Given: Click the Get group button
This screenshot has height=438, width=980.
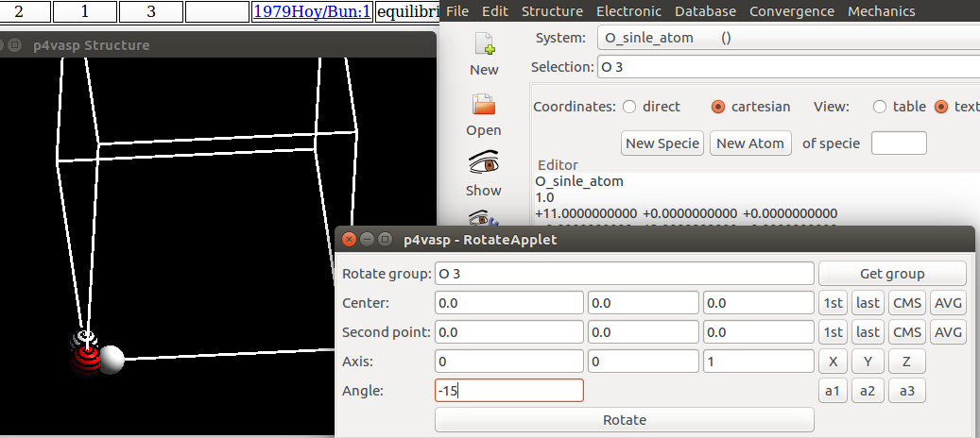Looking at the screenshot, I should pos(891,274).
